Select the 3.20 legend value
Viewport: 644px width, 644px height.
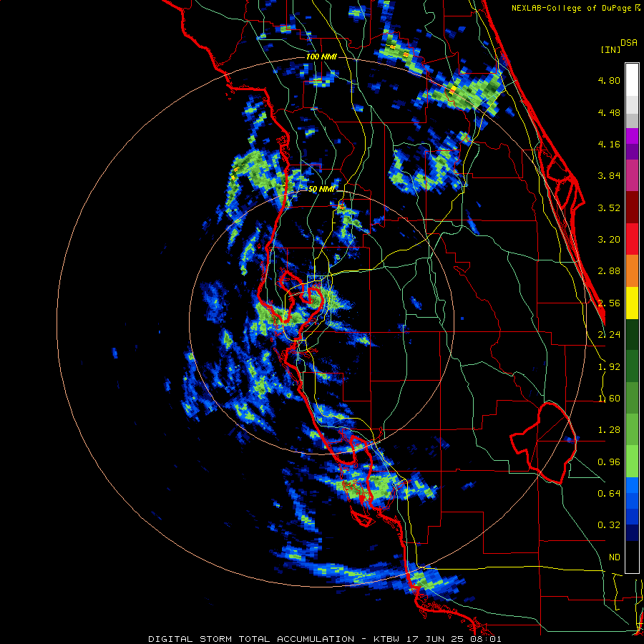pos(609,240)
